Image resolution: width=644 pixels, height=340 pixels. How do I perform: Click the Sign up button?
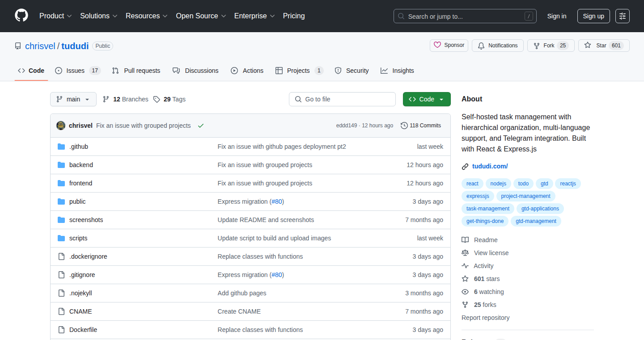[593, 16]
